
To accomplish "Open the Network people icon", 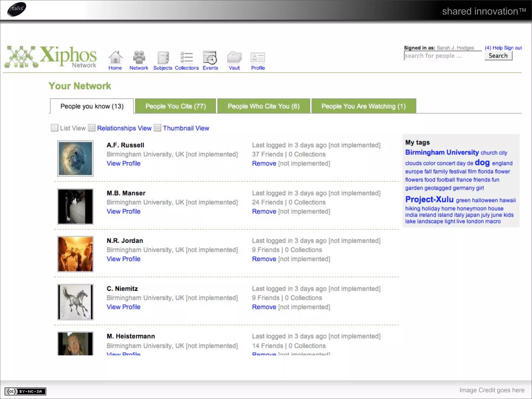I will point(139,57).
